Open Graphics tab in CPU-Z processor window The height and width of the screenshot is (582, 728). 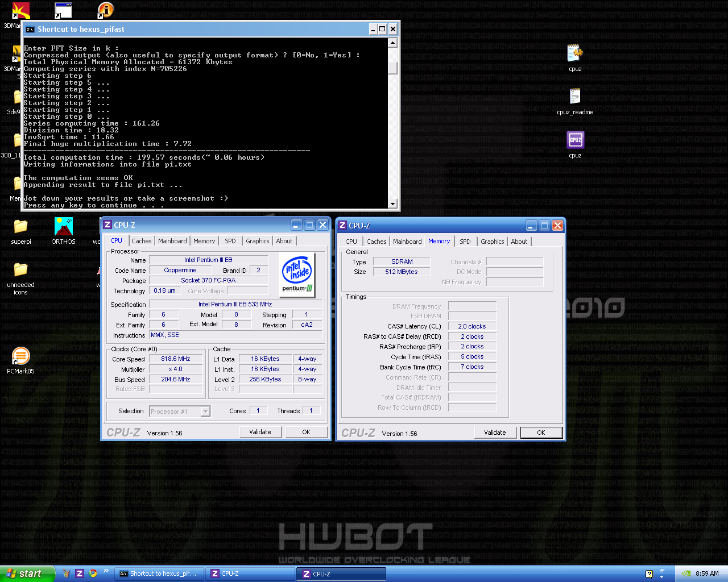click(x=258, y=241)
